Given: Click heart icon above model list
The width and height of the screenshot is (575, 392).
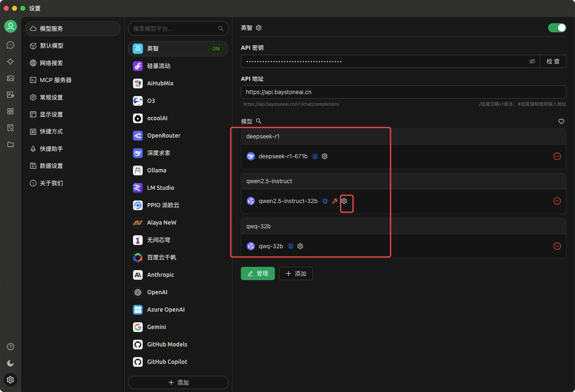Looking at the screenshot, I should click(561, 121).
